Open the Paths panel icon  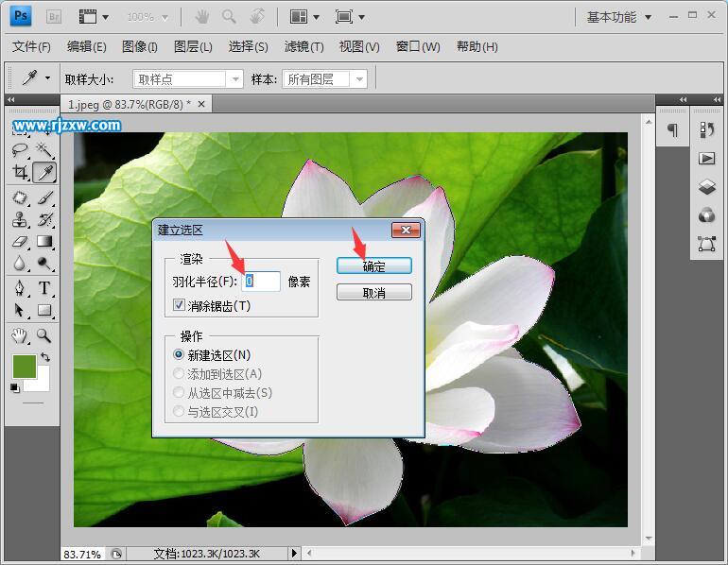[x=706, y=244]
